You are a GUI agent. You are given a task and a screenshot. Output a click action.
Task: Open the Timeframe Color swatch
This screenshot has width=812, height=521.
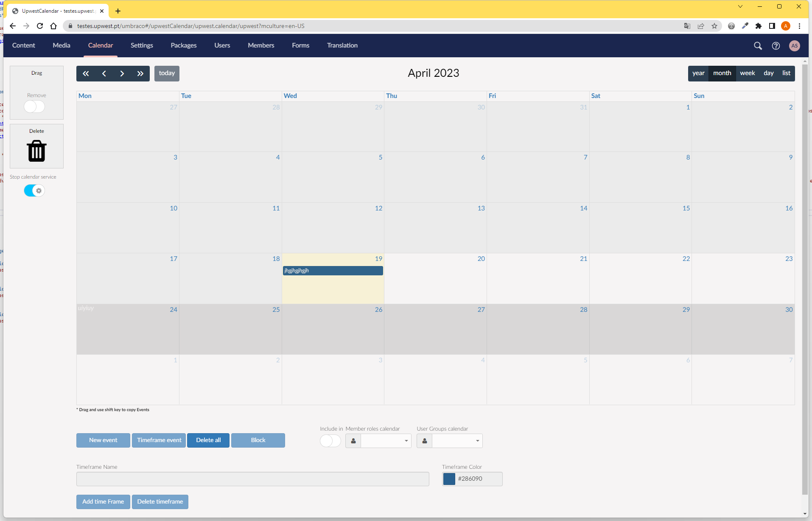click(449, 479)
